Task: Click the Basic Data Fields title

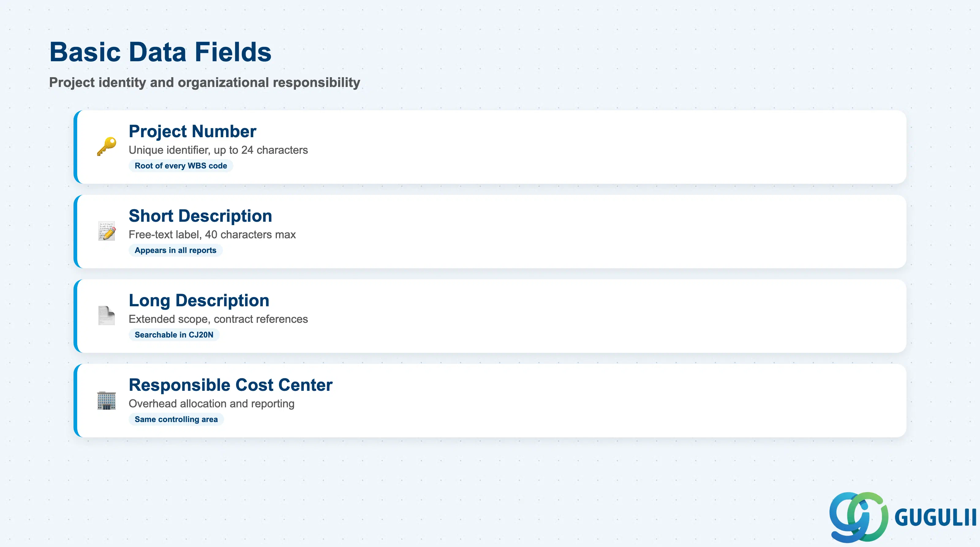Action: (x=160, y=52)
